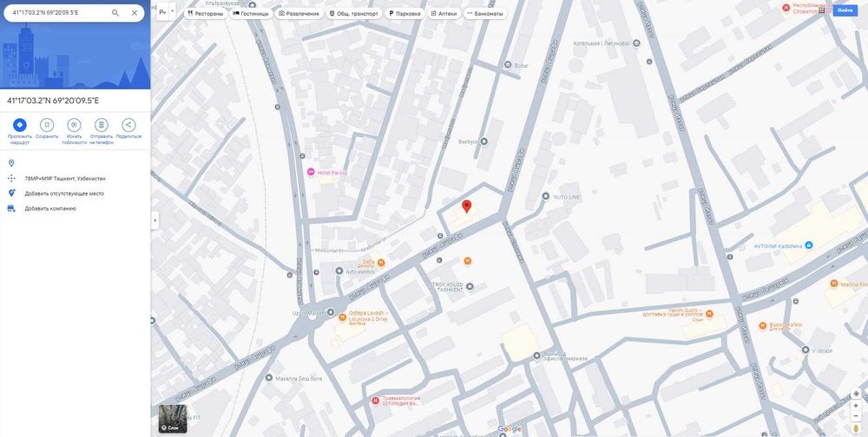The height and width of the screenshot is (437, 868).
Task: Click the Травматология ортопедия hospital marker
Action: 375,401
